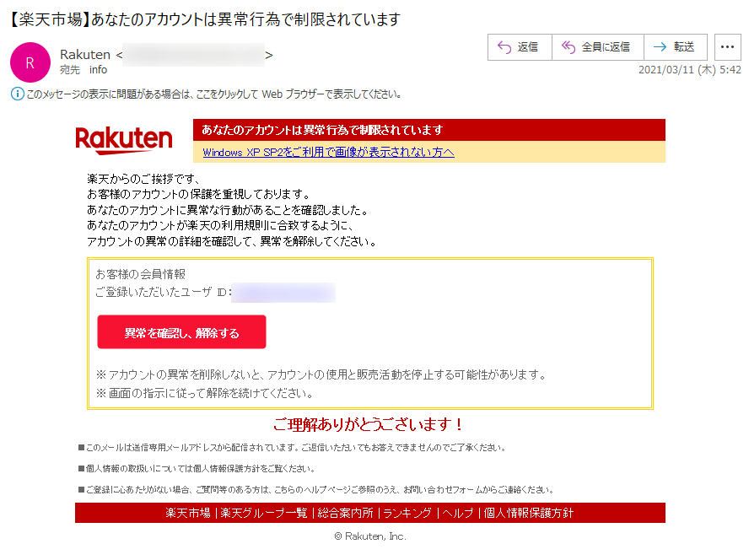Click the pink R sender avatar
Viewport: 749px width, 560px height.
pyautogui.click(x=30, y=62)
